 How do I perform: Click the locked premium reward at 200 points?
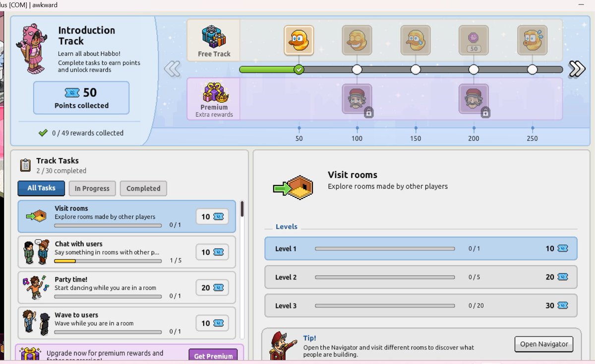point(474,99)
